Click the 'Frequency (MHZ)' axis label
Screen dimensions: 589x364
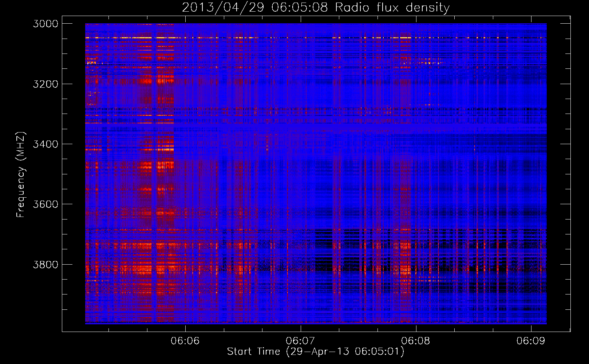[21, 175]
